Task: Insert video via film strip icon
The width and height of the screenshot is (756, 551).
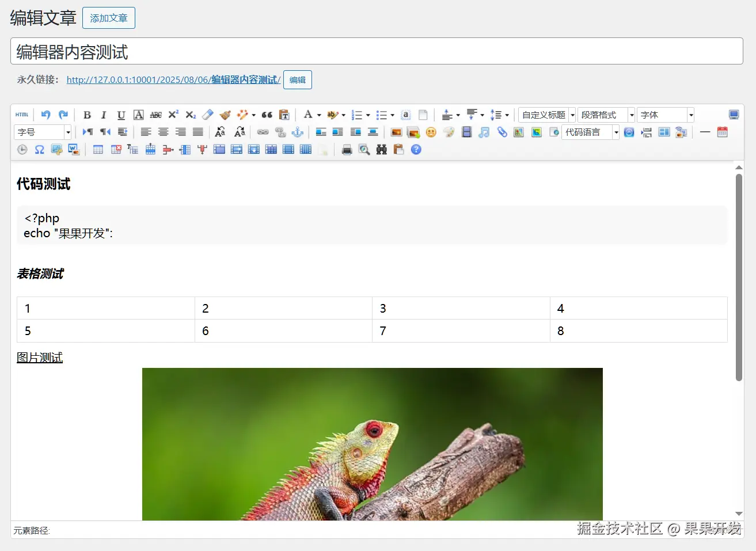Action: [467, 132]
